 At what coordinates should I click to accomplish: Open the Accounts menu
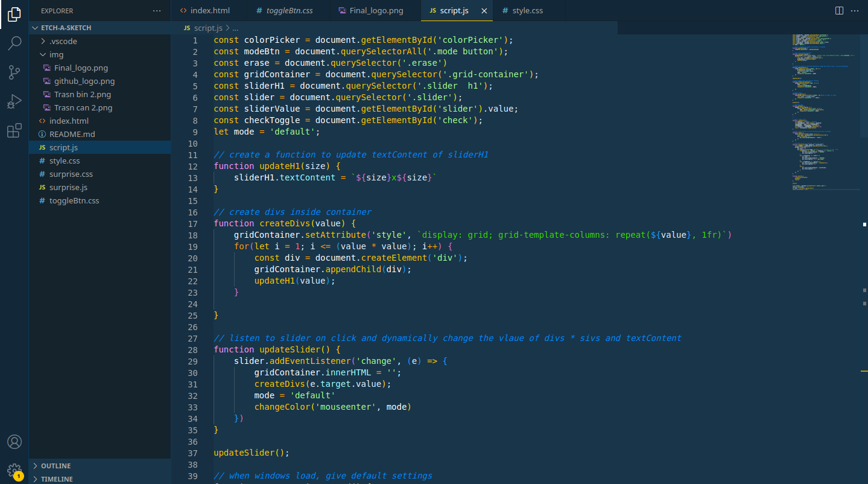pyautogui.click(x=14, y=442)
